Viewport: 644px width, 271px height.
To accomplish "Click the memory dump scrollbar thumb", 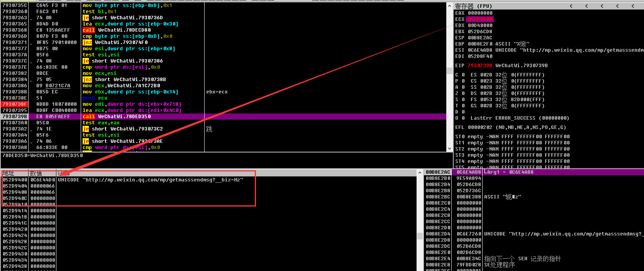I will click(420, 236).
